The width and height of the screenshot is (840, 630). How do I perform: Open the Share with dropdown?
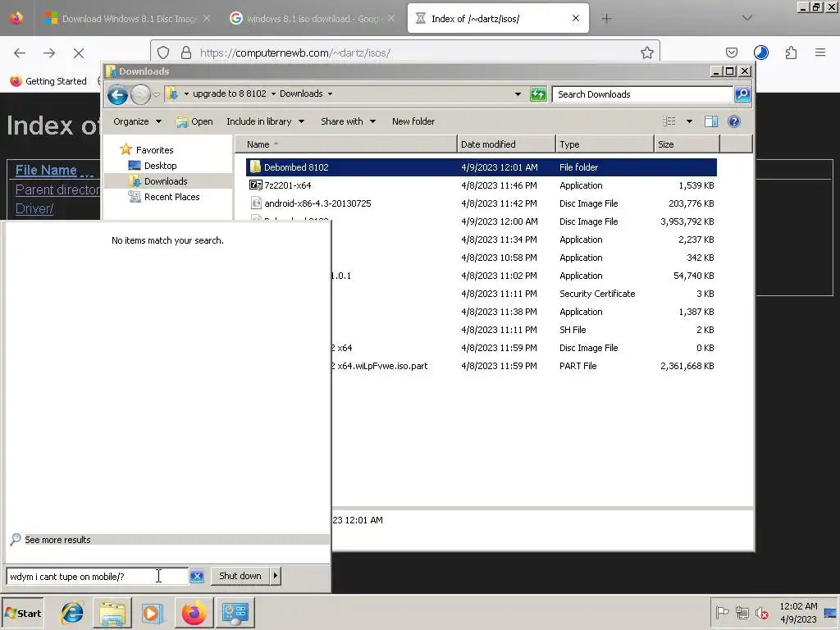click(348, 121)
